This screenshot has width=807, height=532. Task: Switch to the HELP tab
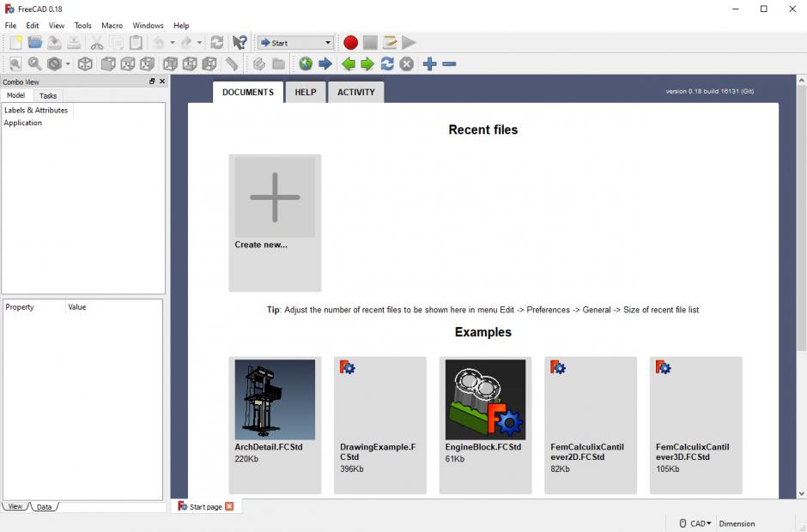(x=306, y=92)
